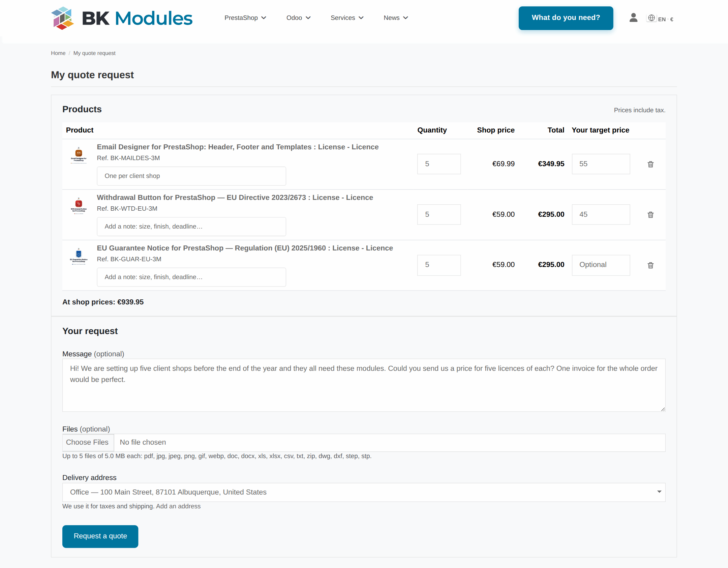
Task: Open Withdrawal Button for PrestaShop product link
Action: tap(235, 198)
